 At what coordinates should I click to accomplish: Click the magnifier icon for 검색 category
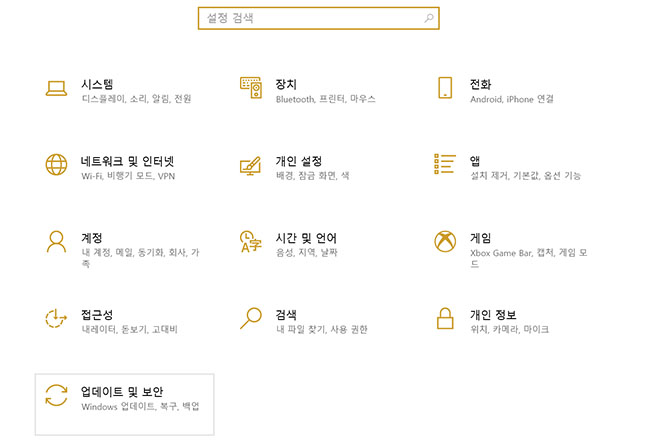point(251,319)
